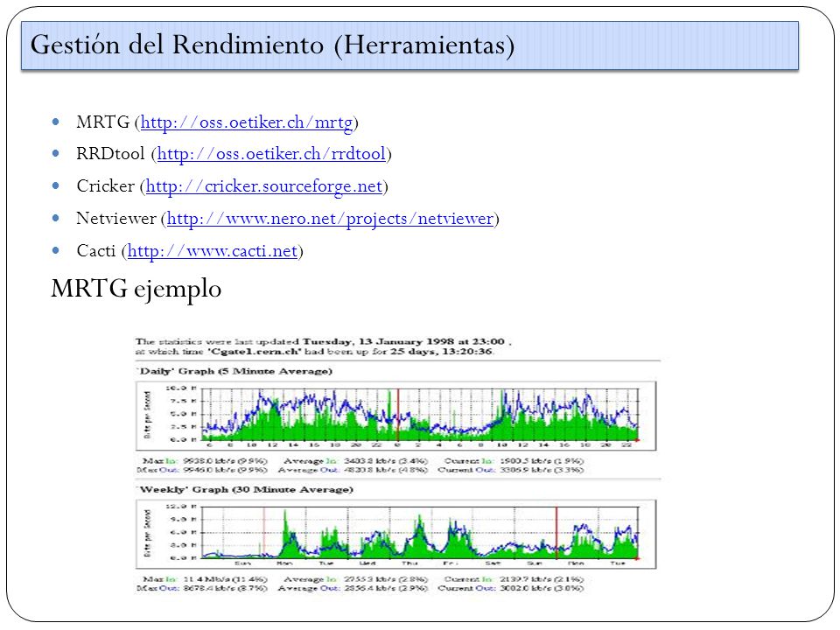Click the 'Daily' Graph (5 Minute Average) caption
The width and height of the screenshot is (840, 630).
[x=234, y=371]
